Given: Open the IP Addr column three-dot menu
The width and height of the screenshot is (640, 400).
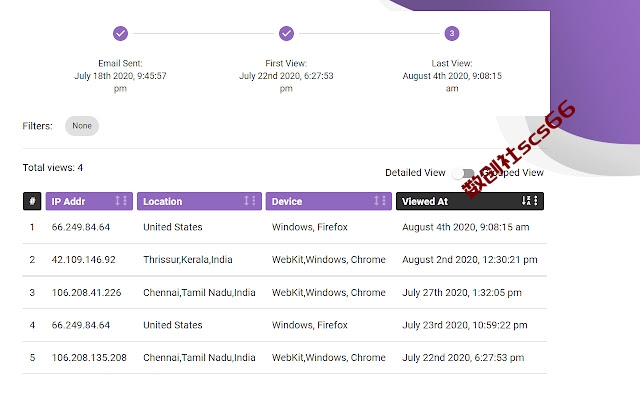Looking at the screenshot, I should (125, 201).
